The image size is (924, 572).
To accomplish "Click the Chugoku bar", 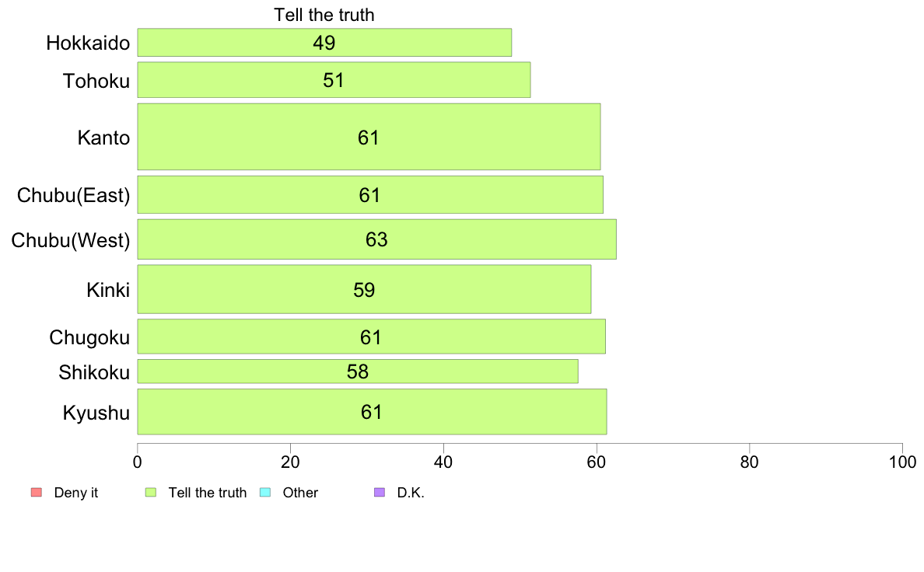I will (x=371, y=337).
